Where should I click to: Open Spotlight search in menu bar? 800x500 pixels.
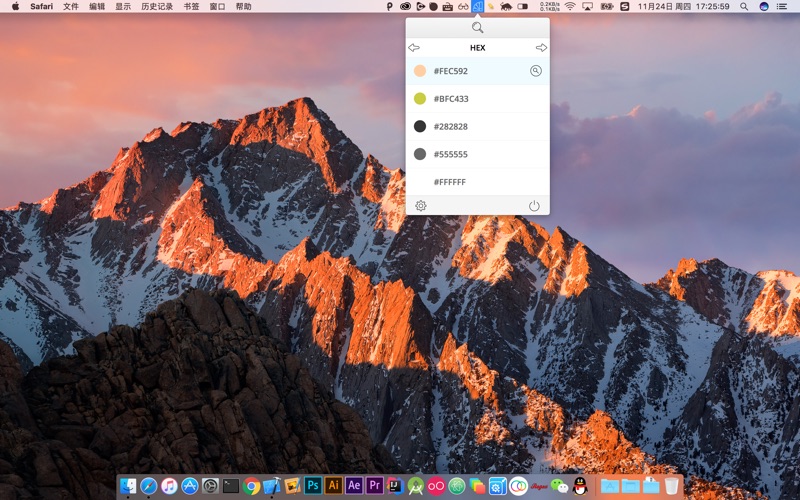(x=744, y=7)
